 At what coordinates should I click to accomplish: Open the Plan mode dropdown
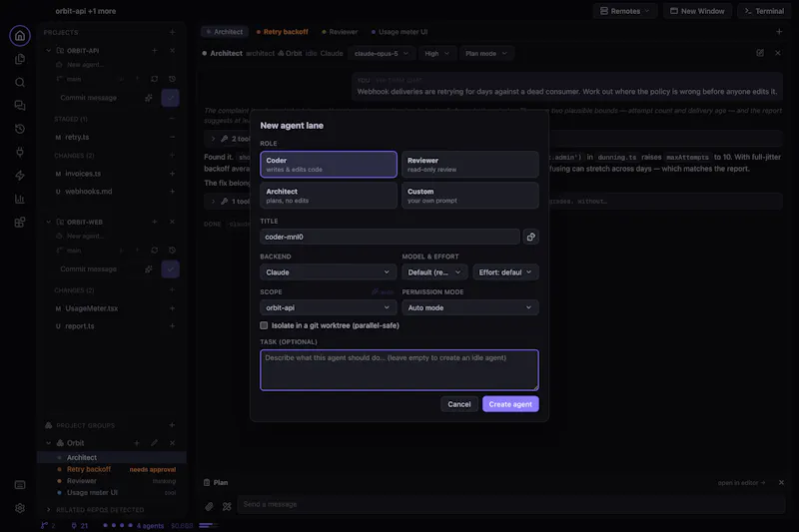click(x=486, y=54)
